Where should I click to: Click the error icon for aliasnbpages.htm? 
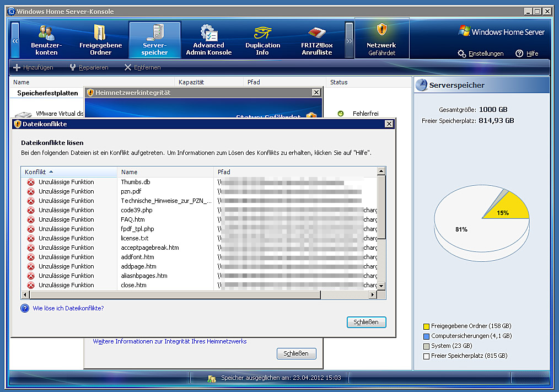coord(31,276)
